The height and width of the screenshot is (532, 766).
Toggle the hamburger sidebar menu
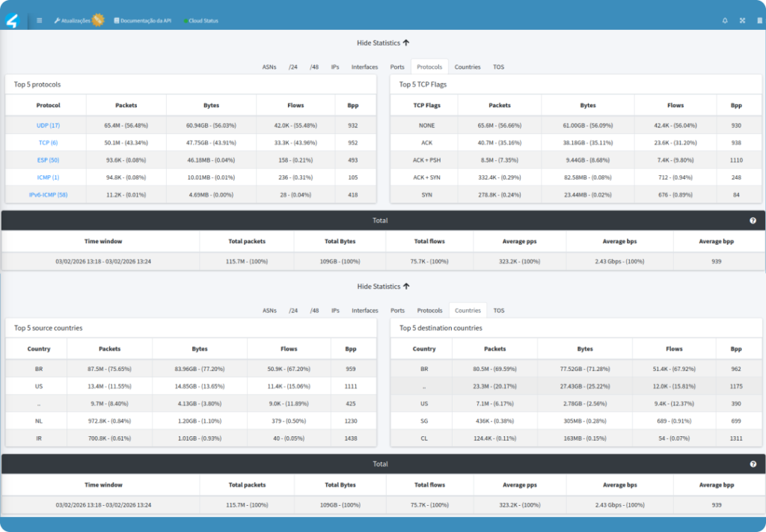40,21
